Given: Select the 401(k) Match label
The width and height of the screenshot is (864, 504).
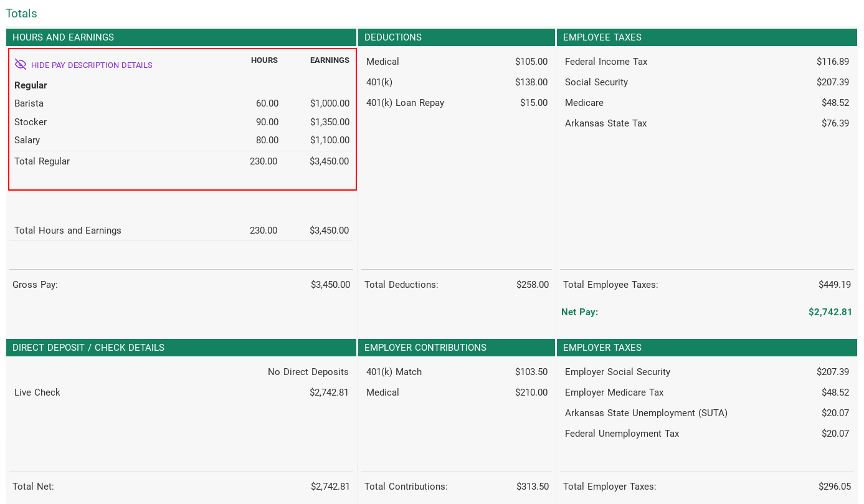Looking at the screenshot, I should pyautogui.click(x=394, y=372).
